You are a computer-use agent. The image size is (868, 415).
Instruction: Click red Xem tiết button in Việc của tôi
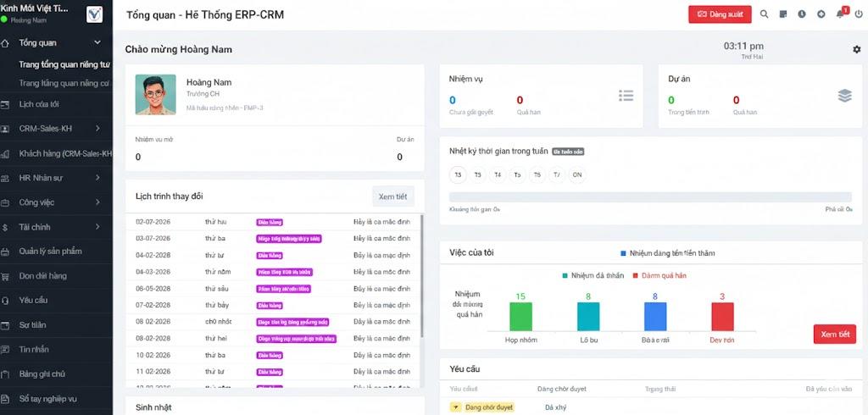coord(835,335)
